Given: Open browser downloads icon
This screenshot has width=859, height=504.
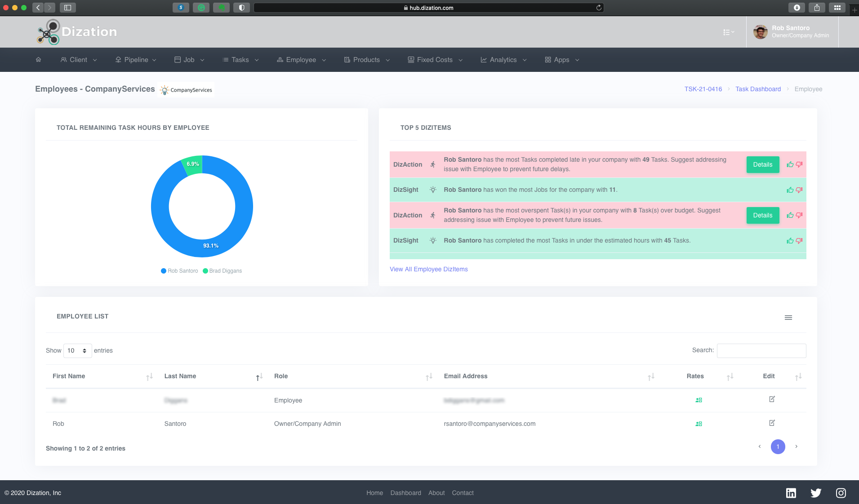Looking at the screenshot, I should 797,8.
